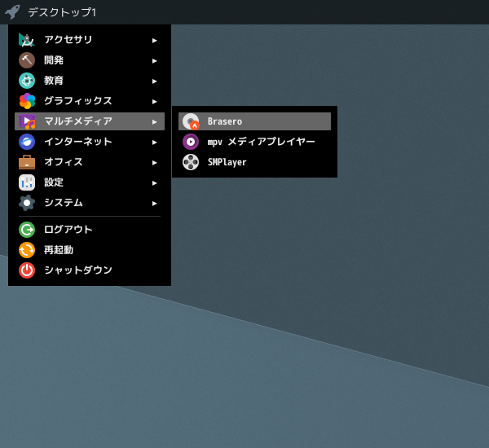Viewport: 489px width, 448px height.
Task: Expand the オフィス submenu arrow
Action: point(154,163)
